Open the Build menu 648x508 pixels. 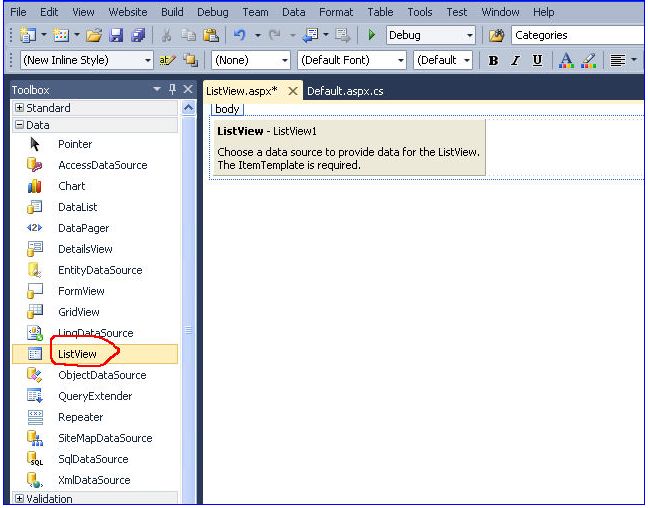pos(172,12)
